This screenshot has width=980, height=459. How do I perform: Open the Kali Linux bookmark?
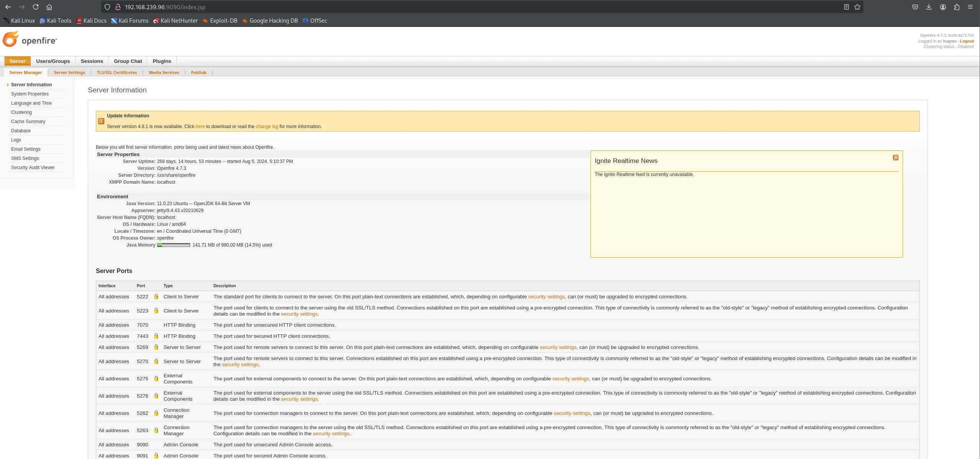coord(19,21)
